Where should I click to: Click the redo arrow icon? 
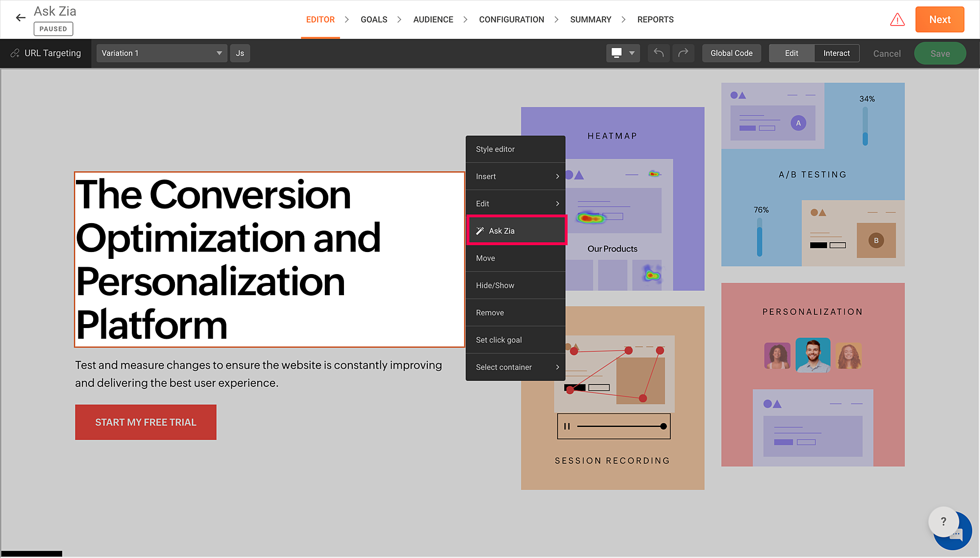(x=683, y=53)
